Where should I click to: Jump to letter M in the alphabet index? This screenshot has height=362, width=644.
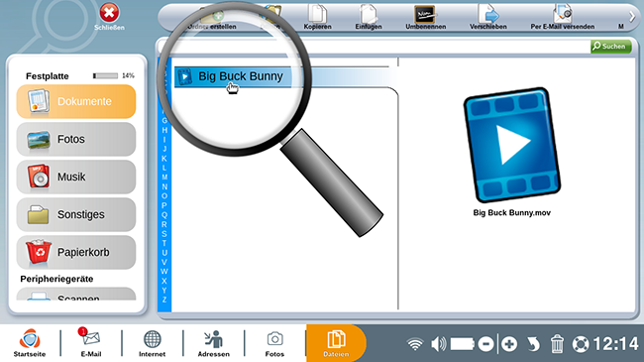coord(164,178)
